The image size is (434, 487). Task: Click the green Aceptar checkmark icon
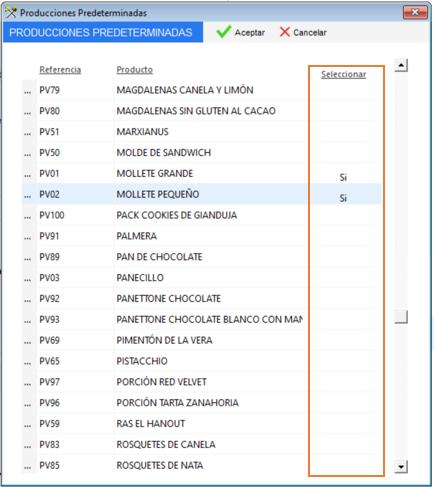click(223, 32)
